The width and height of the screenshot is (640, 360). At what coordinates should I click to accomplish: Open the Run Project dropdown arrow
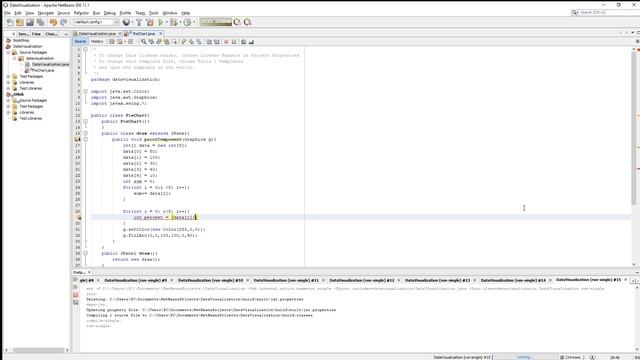tap(167, 22)
